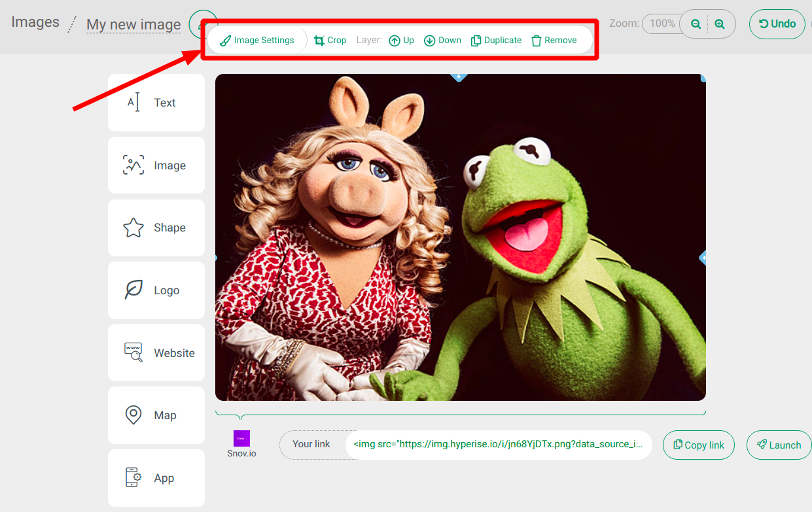Click the trash can Remove icon
Viewport: 812px width, 512px height.
pyautogui.click(x=537, y=41)
